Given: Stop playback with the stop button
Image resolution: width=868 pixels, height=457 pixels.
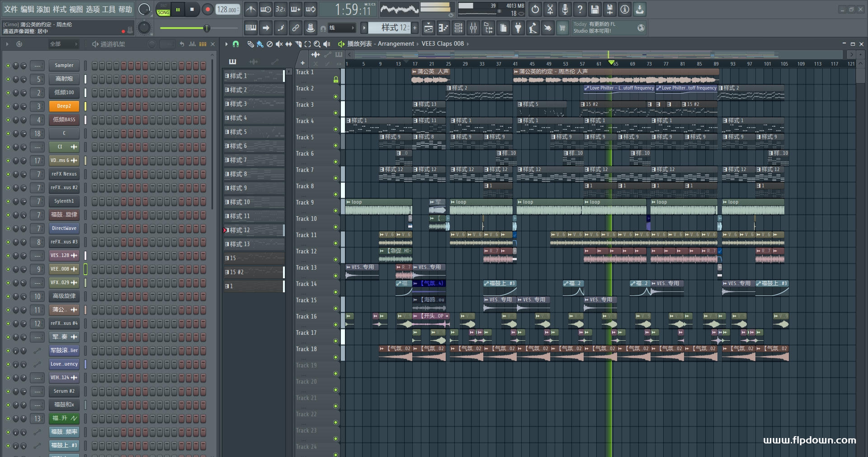Looking at the screenshot, I should 192,9.
